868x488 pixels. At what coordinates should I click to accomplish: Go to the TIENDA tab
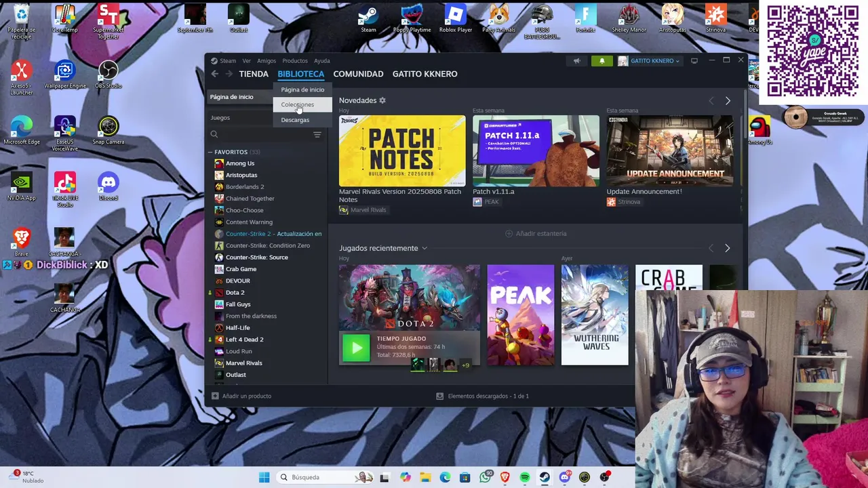[254, 74]
